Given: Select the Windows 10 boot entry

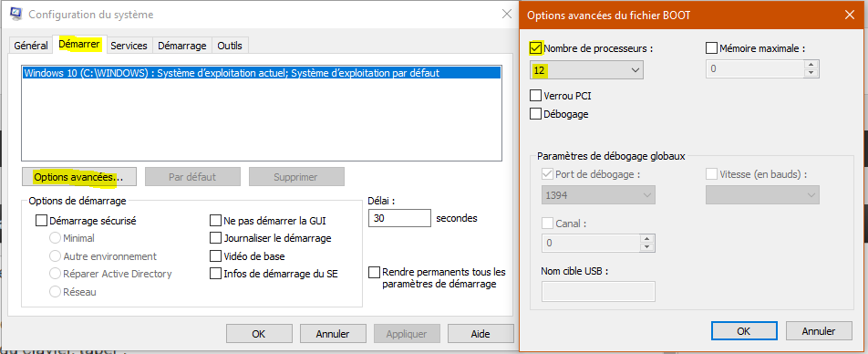Looking at the screenshot, I should tap(262, 73).
